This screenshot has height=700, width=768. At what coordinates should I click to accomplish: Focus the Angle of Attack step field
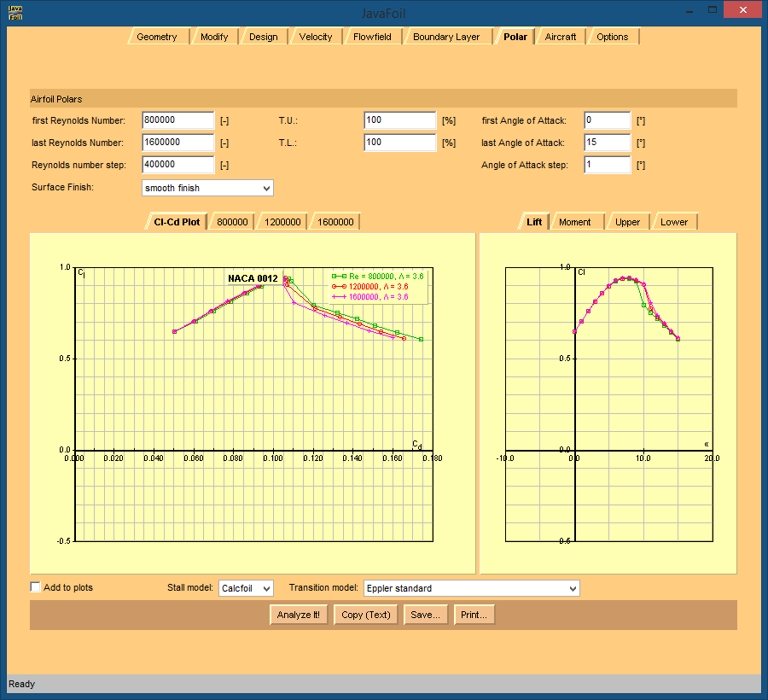(x=608, y=165)
